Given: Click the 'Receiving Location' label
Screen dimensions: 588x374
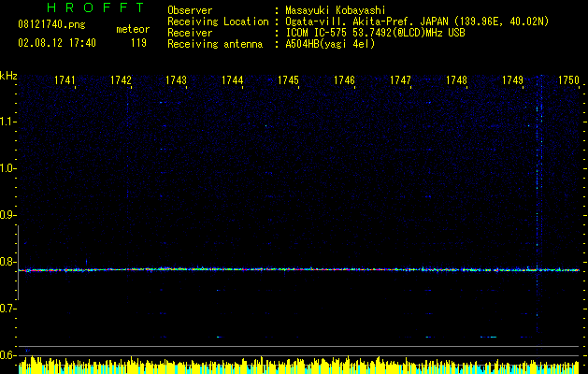Looking at the screenshot, I should (218, 22).
